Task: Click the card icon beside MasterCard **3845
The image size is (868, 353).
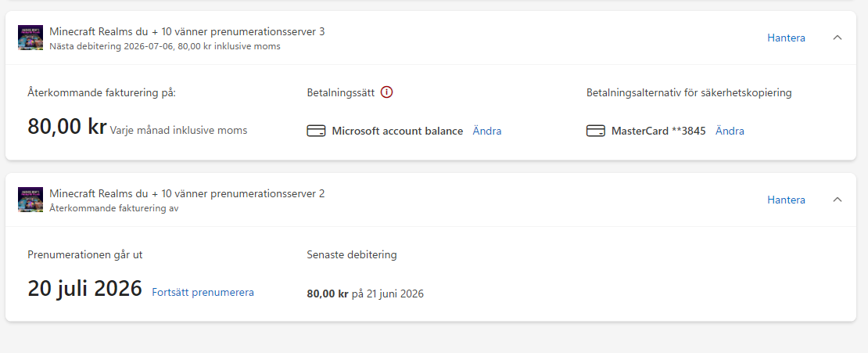Action: pos(596,131)
